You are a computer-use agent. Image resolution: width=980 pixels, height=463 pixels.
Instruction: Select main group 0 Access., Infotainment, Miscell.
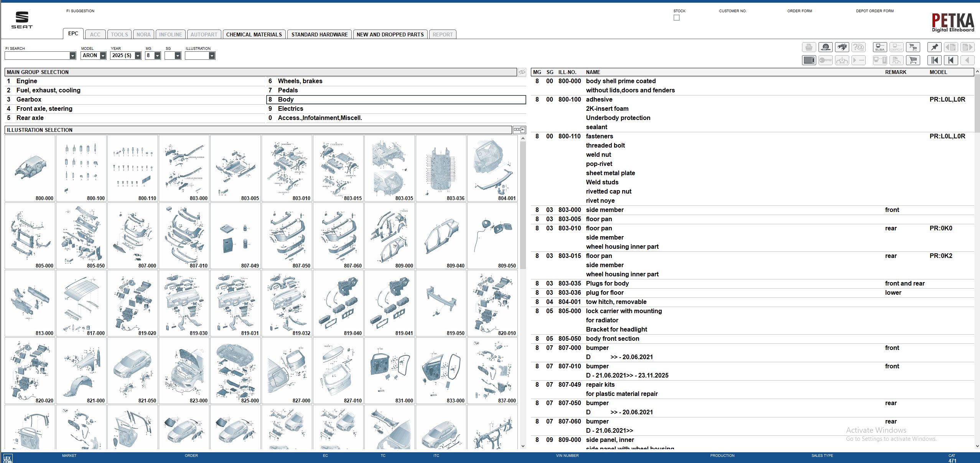[396, 118]
